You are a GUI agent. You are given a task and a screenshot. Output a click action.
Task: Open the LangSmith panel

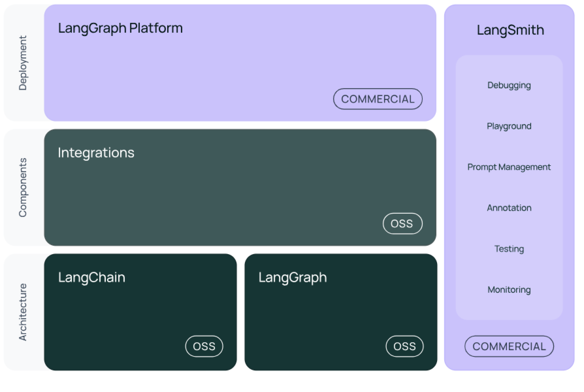coord(510,30)
